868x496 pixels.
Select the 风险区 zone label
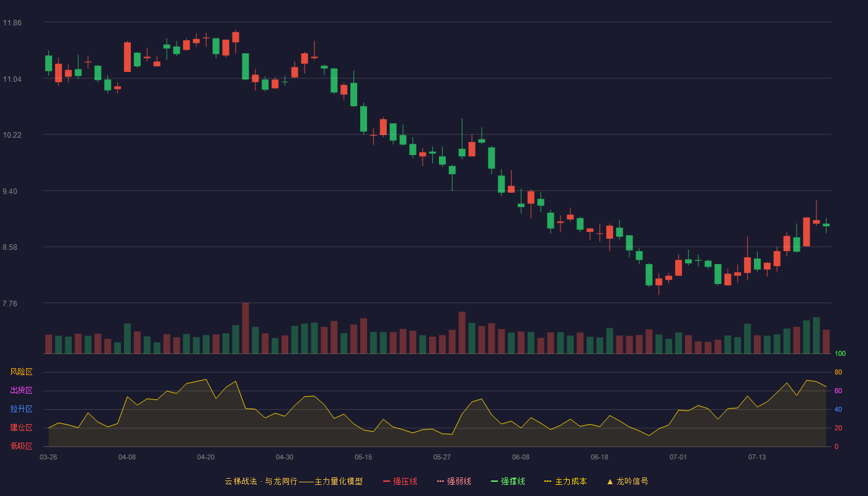click(x=21, y=372)
